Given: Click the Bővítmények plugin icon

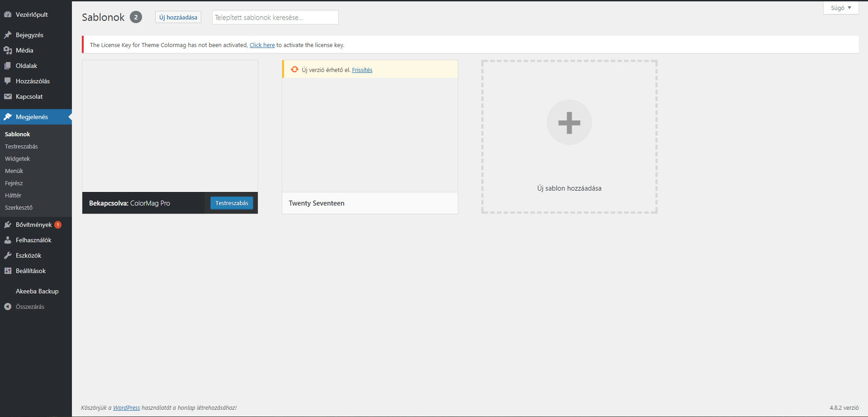Looking at the screenshot, I should (x=8, y=225).
